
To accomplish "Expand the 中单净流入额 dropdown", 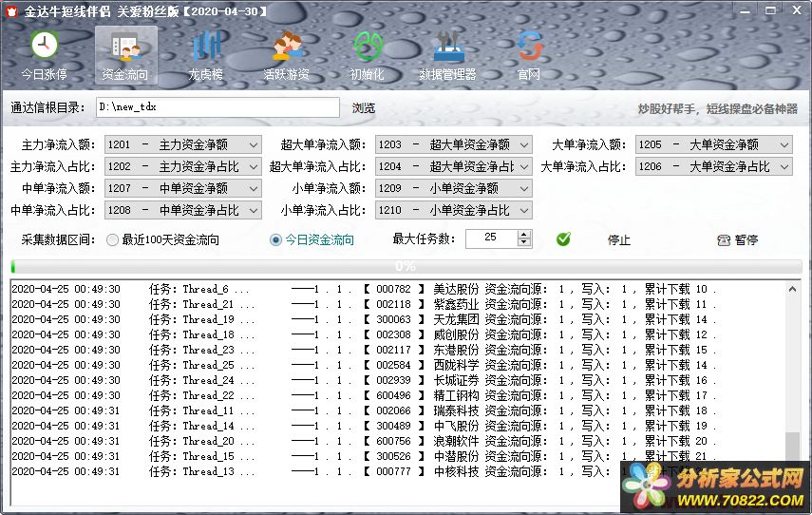I will point(254,188).
